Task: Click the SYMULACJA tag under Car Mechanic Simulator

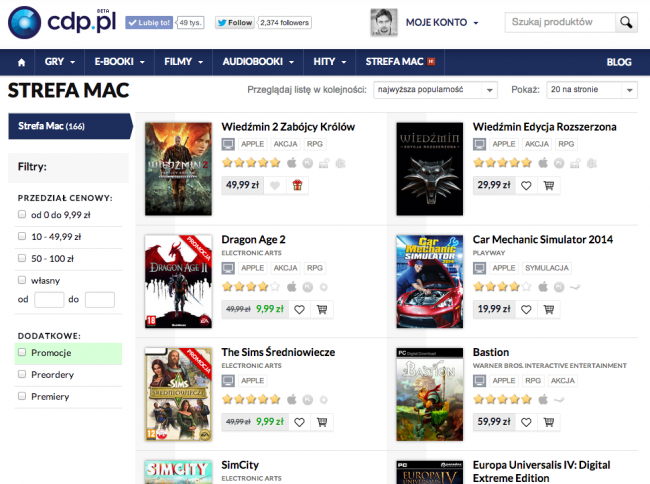Action: (547, 268)
